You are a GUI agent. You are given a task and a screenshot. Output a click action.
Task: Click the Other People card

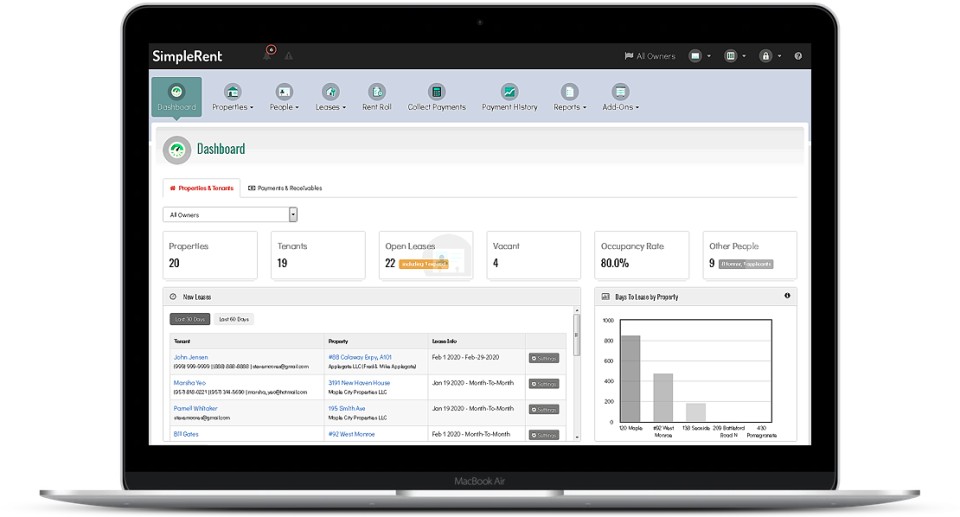click(750, 255)
